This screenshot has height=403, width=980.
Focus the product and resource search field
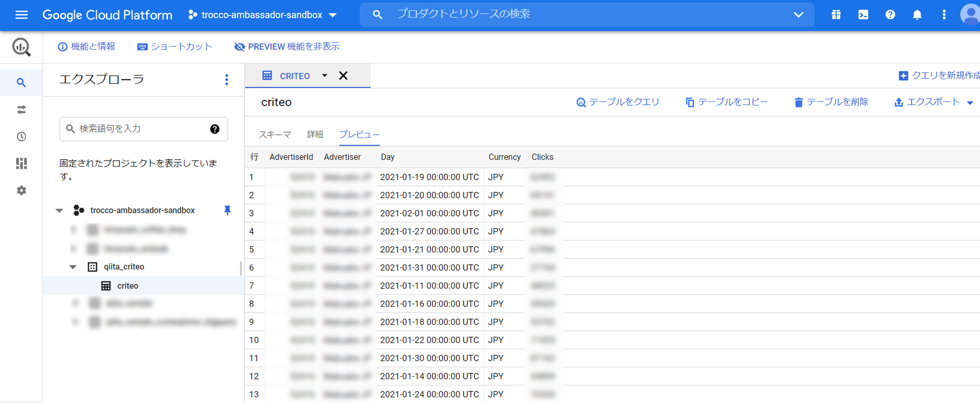click(588, 14)
